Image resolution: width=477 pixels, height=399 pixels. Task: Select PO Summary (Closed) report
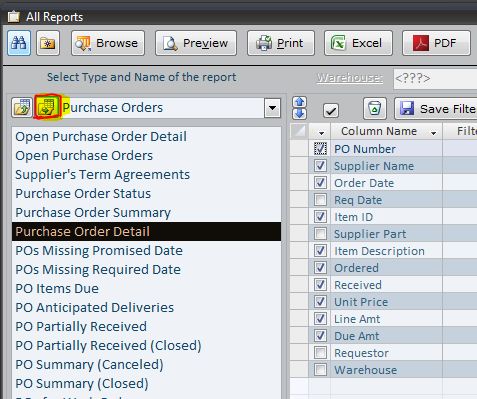[x=146, y=383]
